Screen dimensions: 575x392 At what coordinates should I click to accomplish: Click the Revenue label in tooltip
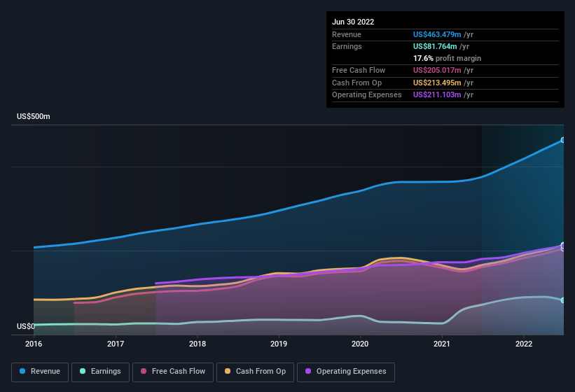pyautogui.click(x=347, y=34)
